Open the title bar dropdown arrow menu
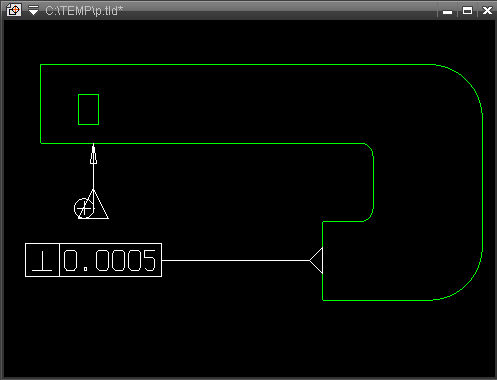The height and width of the screenshot is (380, 497). pyautogui.click(x=33, y=11)
